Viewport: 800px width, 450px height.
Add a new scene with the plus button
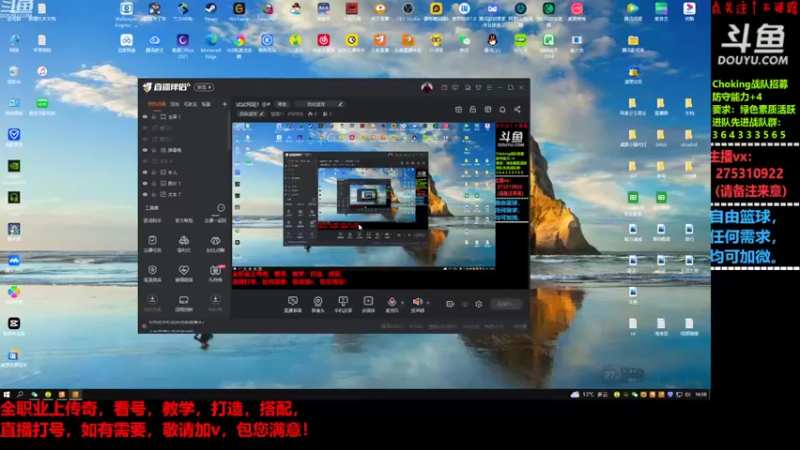224,104
